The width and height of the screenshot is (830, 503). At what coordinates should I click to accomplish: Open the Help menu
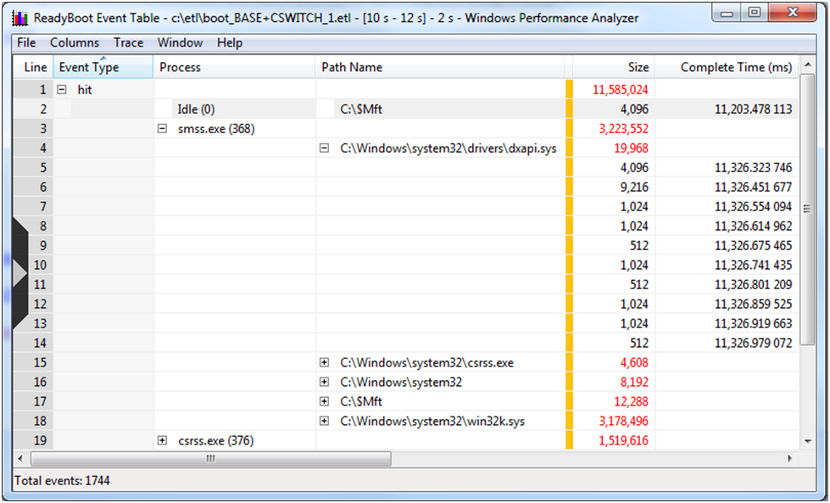[230, 43]
